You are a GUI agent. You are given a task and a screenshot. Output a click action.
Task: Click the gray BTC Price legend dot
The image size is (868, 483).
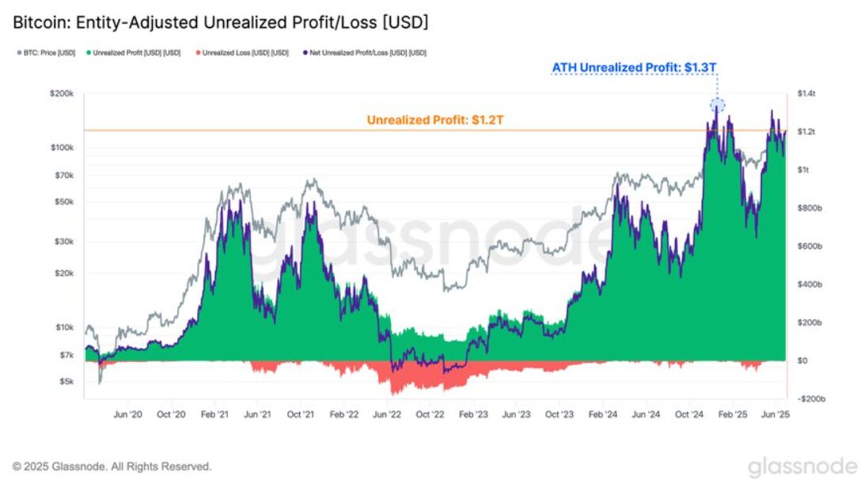pyautogui.click(x=19, y=53)
